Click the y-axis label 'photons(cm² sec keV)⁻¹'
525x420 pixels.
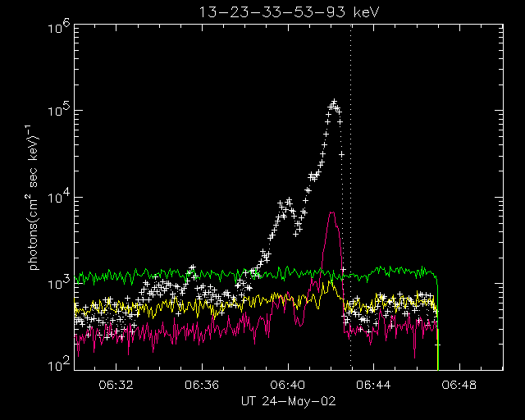coord(35,197)
